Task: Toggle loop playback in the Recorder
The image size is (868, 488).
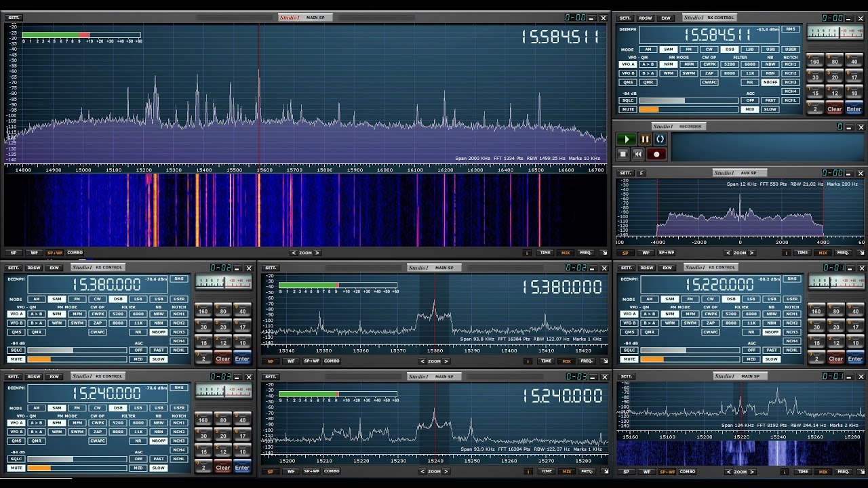Action: (660, 139)
